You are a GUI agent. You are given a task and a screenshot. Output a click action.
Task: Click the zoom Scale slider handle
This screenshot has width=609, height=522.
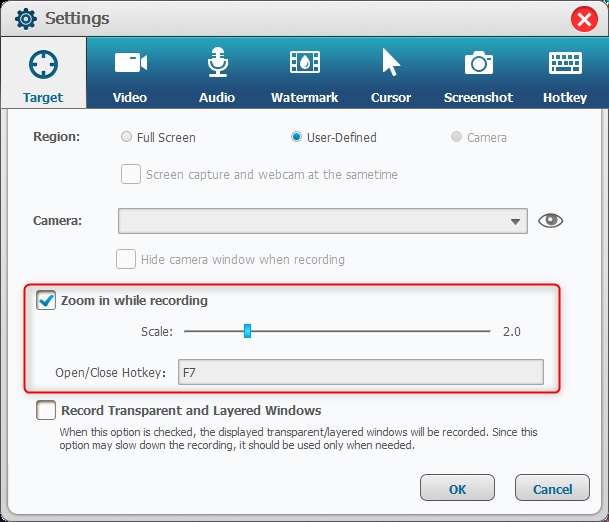click(x=247, y=331)
